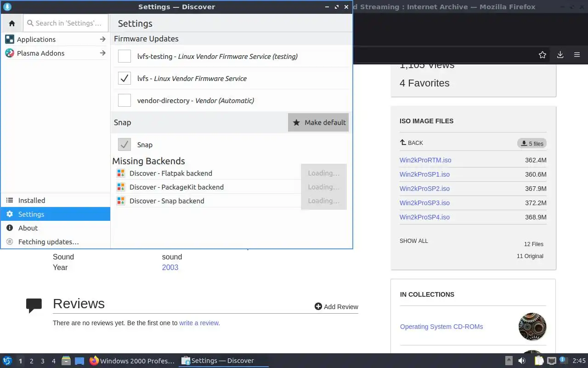
Task: Click the Add Review button
Action: coord(336,306)
